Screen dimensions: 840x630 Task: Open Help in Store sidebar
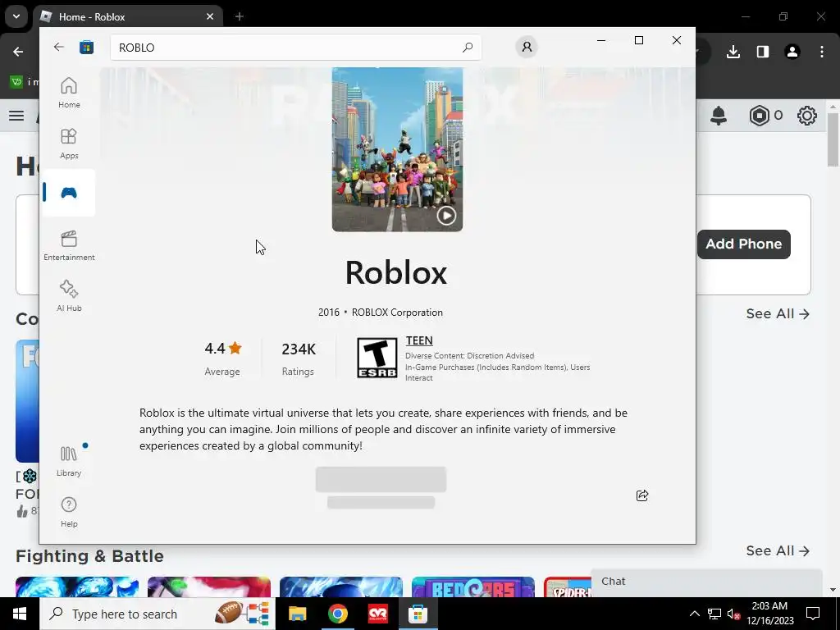[69, 512]
